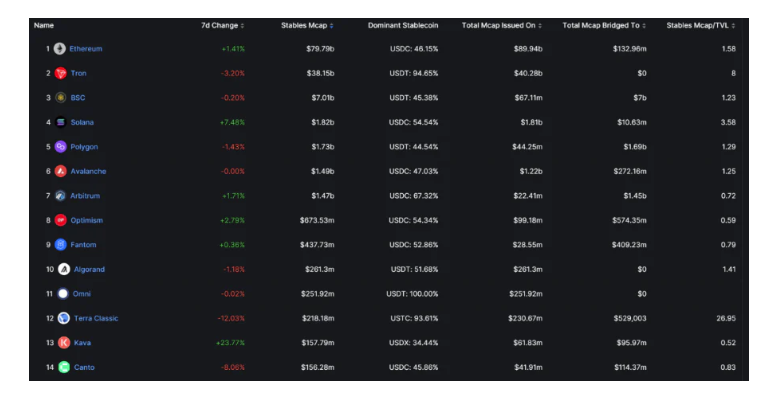Click the Solana chain logo icon
771x403 pixels.
(x=60, y=122)
